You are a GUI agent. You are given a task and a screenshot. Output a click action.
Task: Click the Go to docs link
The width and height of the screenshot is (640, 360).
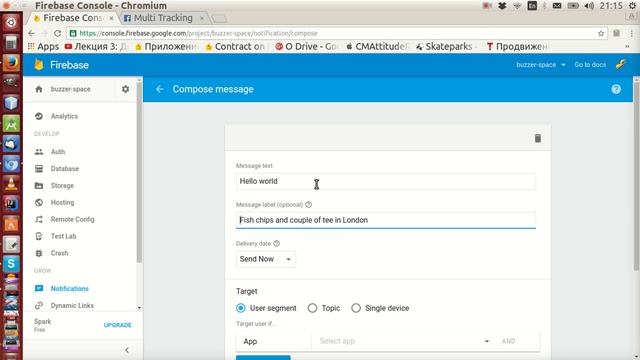click(590, 65)
